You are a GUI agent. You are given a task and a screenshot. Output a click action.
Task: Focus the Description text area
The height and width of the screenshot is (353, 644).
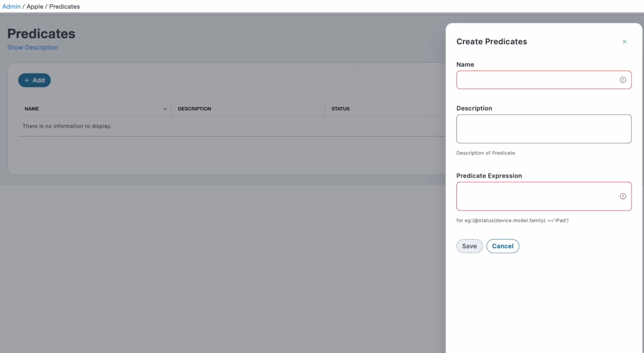point(543,129)
